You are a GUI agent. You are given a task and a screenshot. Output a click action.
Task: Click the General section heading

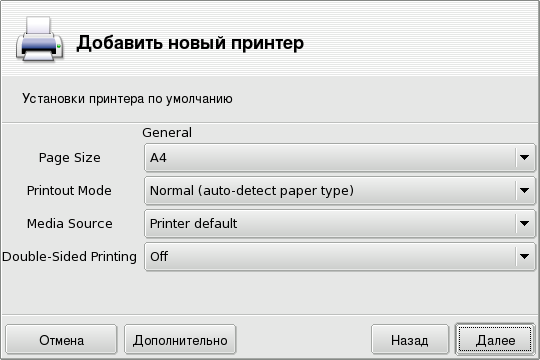point(167,132)
